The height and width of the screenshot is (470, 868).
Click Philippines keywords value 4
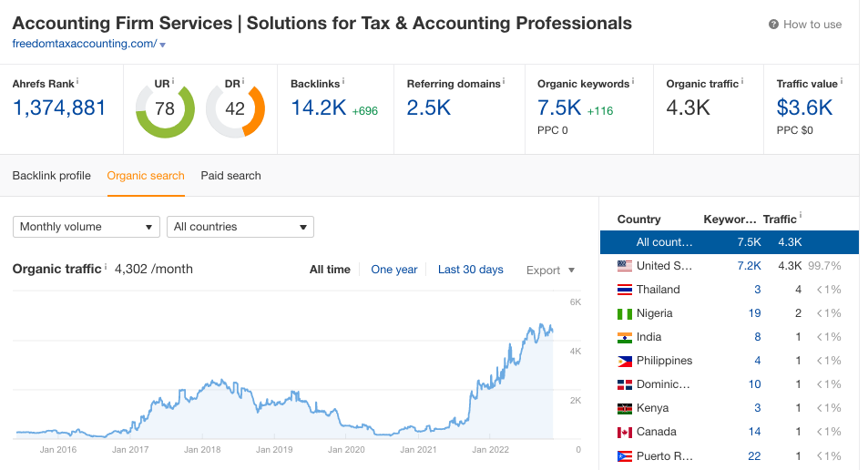pyautogui.click(x=757, y=361)
